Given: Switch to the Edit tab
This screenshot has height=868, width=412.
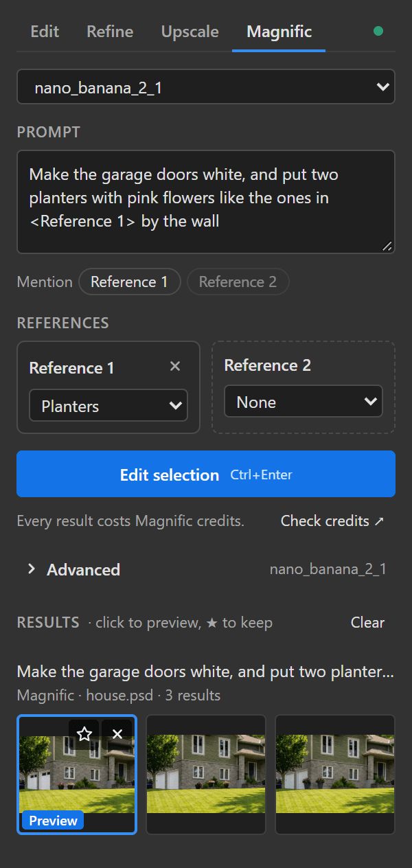Looking at the screenshot, I should [45, 32].
